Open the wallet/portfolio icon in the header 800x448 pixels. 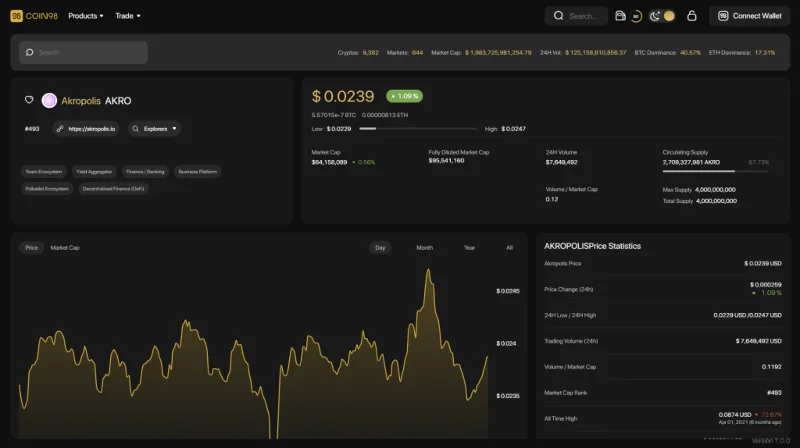(620, 16)
